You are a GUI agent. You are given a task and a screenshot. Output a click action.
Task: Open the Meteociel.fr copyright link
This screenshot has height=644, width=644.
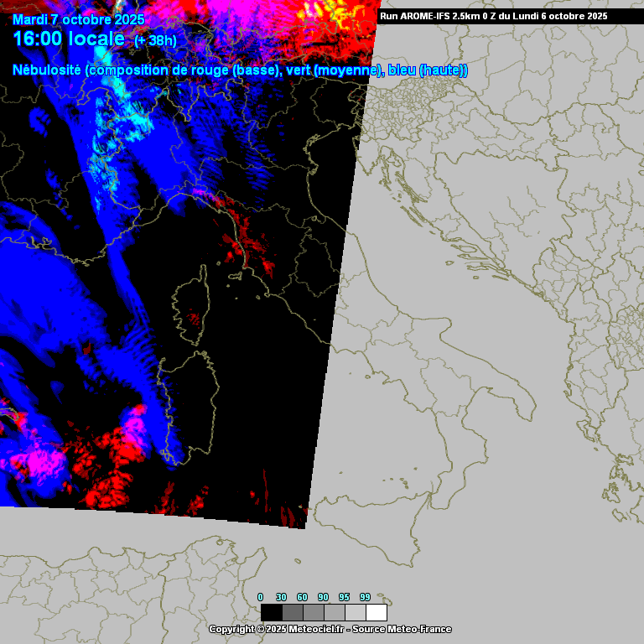click(x=330, y=629)
